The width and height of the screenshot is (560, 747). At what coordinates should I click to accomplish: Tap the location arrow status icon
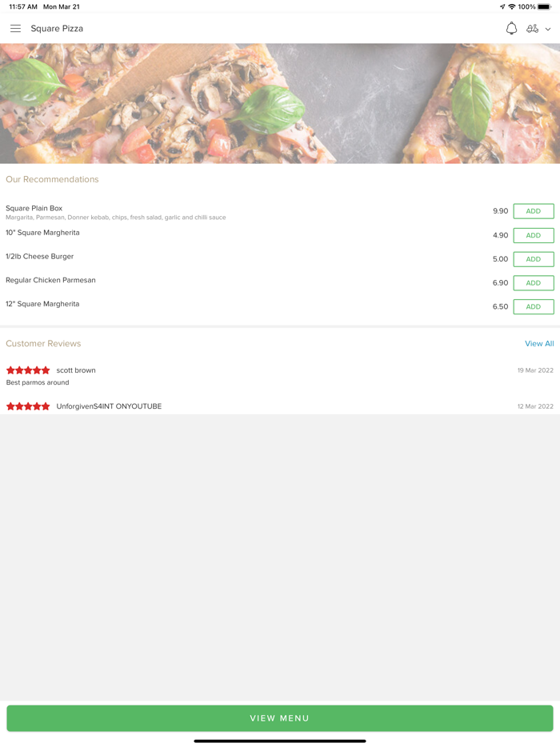(502, 7)
